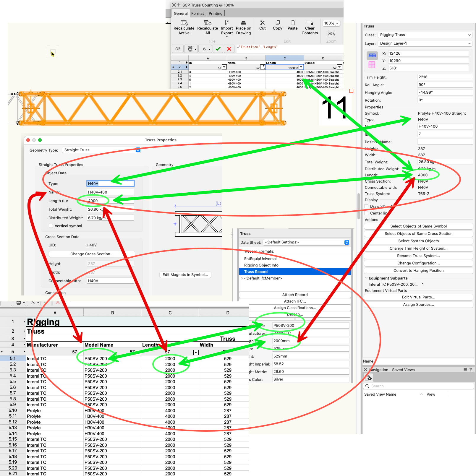The width and height of the screenshot is (476, 476).
Task: Open Saved Views panel help icon
Action: click(x=471, y=370)
